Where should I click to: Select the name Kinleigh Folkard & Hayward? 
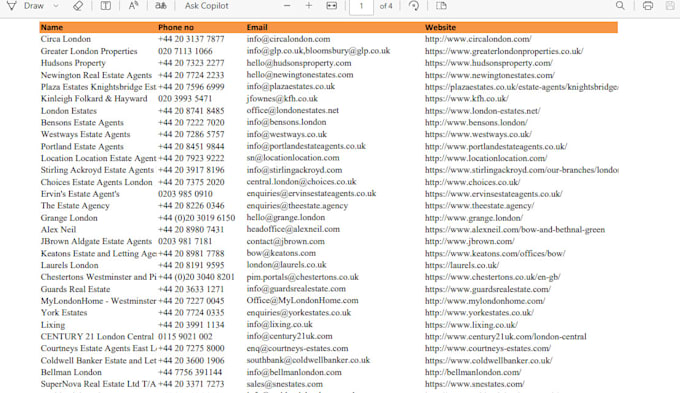point(94,98)
